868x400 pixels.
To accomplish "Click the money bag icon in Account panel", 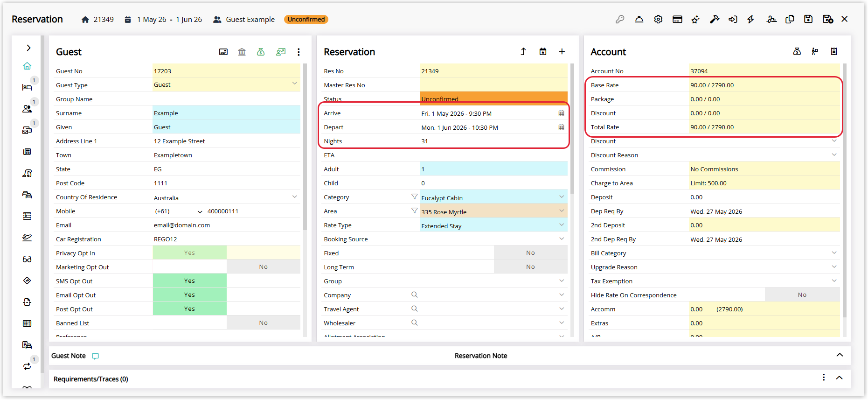I will point(797,51).
